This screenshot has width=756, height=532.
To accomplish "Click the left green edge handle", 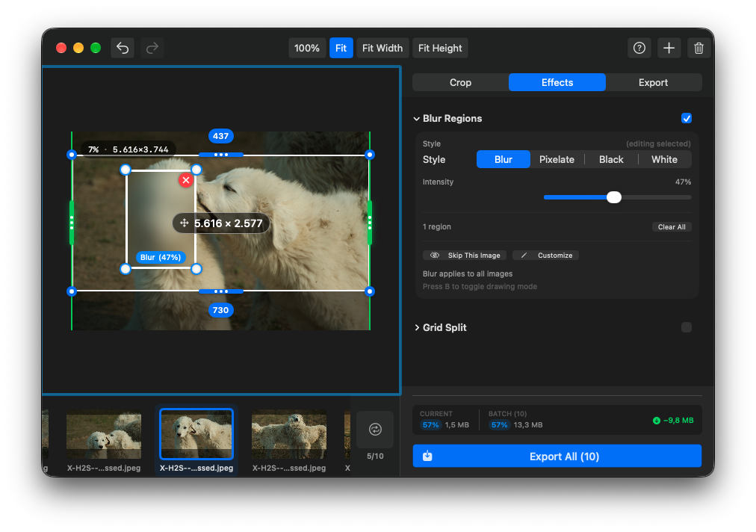I will click(x=72, y=223).
